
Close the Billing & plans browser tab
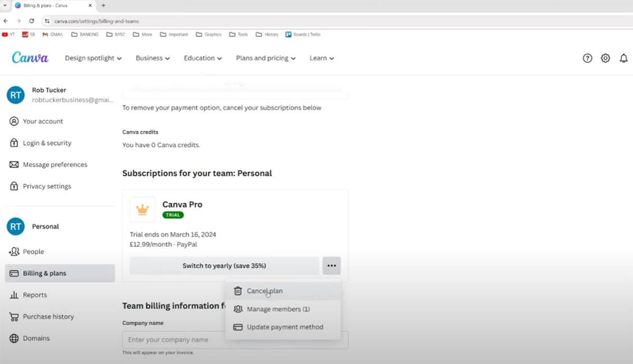[x=90, y=5]
